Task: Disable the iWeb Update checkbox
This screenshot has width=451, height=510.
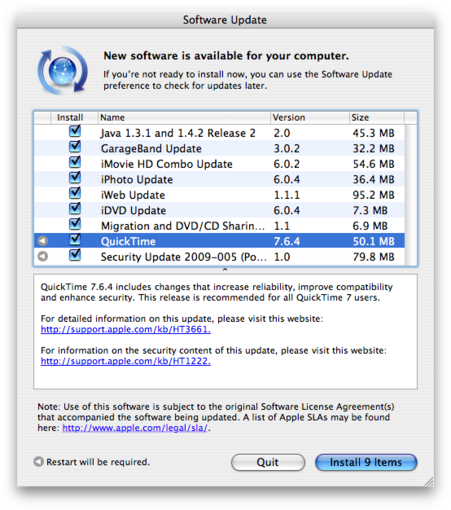Action: coord(75,193)
